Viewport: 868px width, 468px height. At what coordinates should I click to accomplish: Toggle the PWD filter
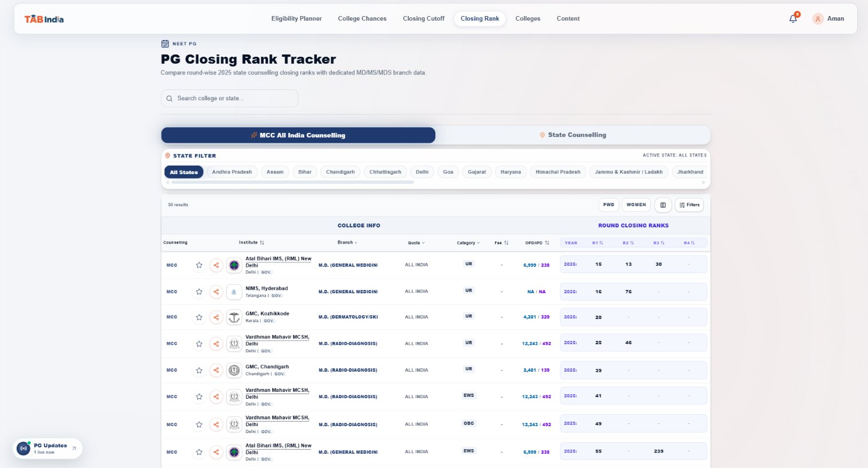click(608, 204)
